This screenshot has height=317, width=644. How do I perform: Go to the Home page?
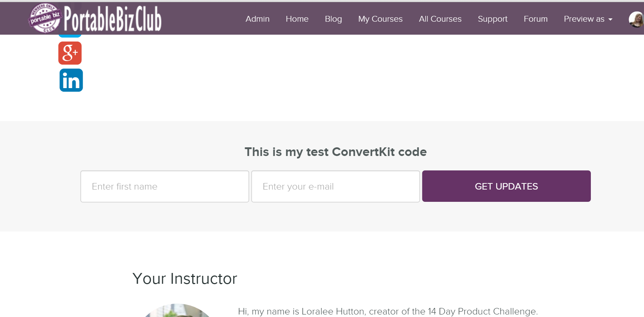coord(297,19)
